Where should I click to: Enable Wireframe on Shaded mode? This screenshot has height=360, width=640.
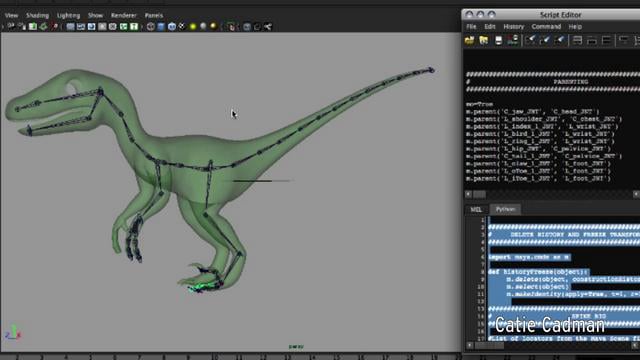[x=171, y=27]
